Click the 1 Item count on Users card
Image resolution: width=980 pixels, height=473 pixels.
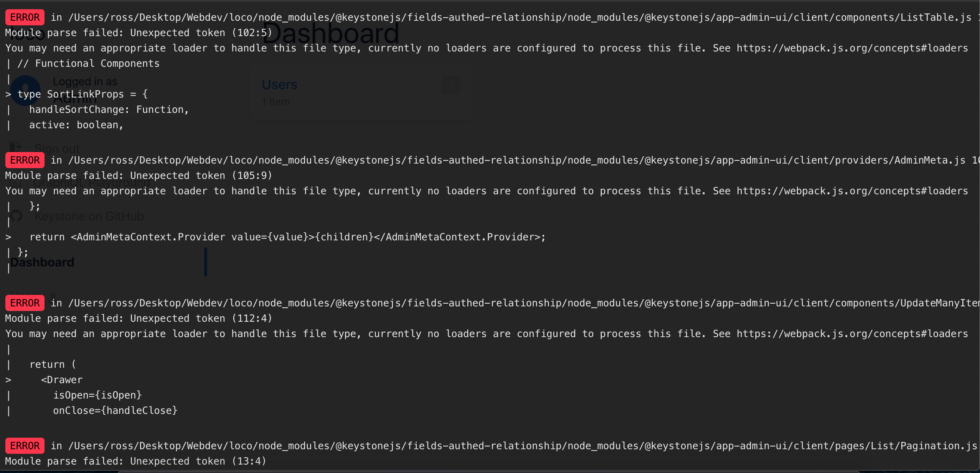click(276, 101)
